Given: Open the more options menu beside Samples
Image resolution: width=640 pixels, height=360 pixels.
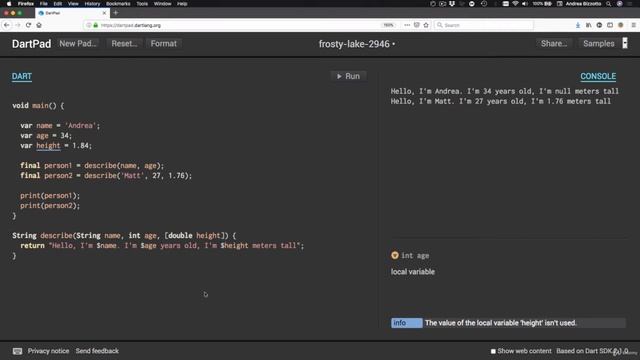Looking at the screenshot, I should (x=625, y=43).
